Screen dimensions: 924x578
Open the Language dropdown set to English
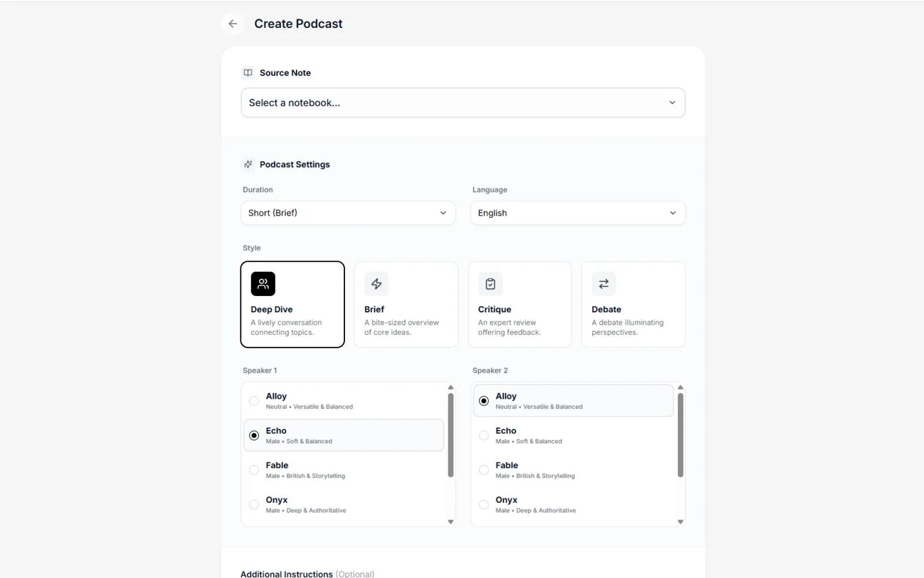pyautogui.click(x=577, y=213)
